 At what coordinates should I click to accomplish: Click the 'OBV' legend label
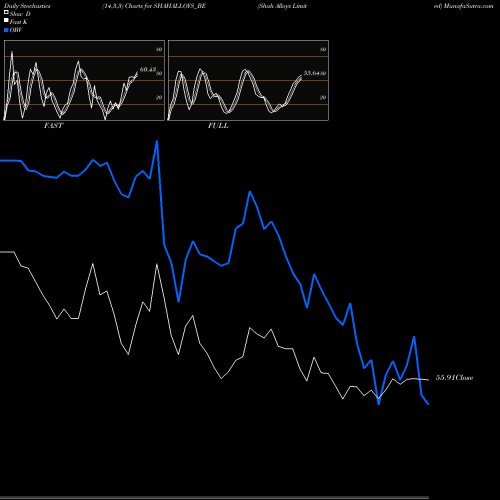pyautogui.click(x=16, y=30)
